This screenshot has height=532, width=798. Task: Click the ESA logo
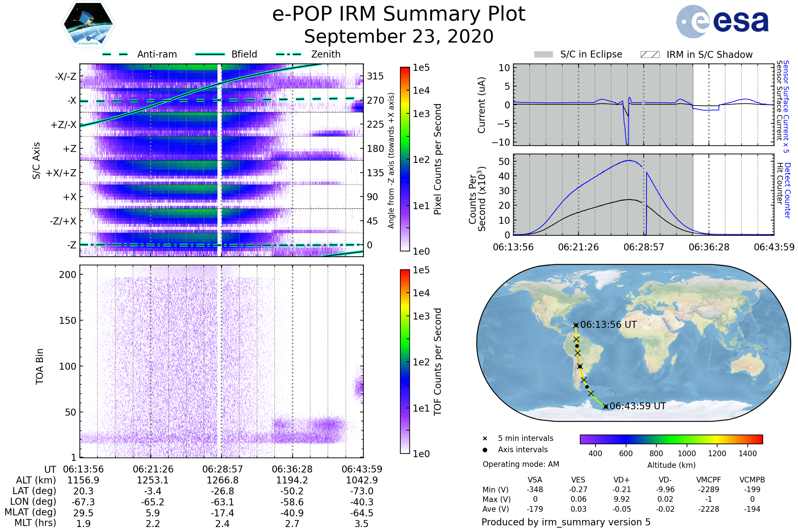(x=722, y=21)
